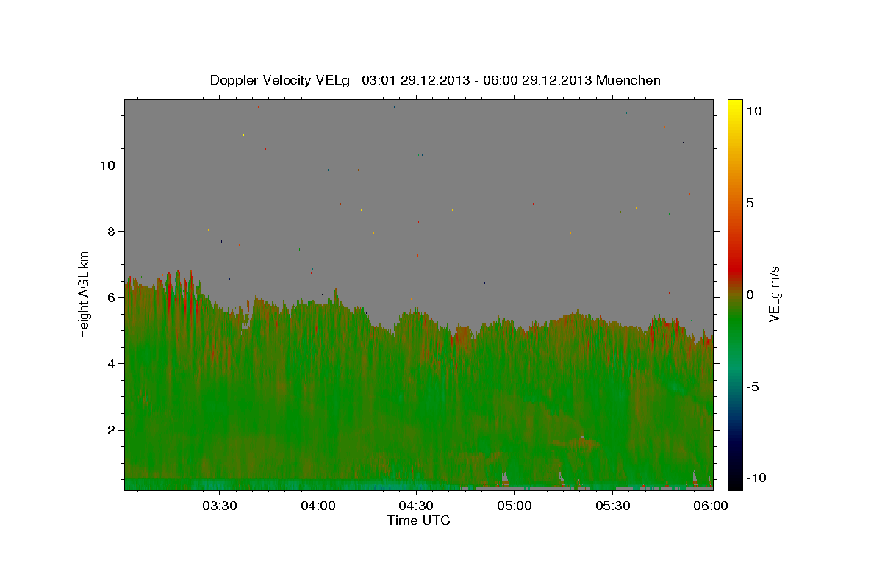Click the height axis label 8

point(110,231)
